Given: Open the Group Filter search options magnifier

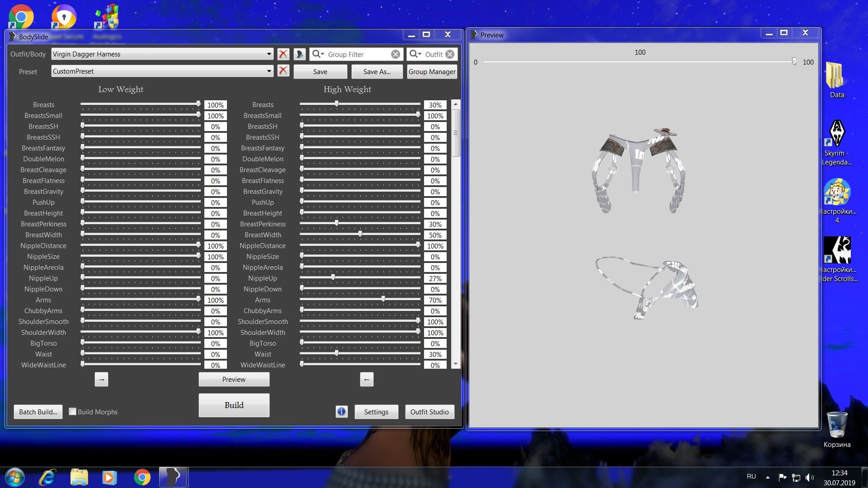Looking at the screenshot, I should (318, 54).
